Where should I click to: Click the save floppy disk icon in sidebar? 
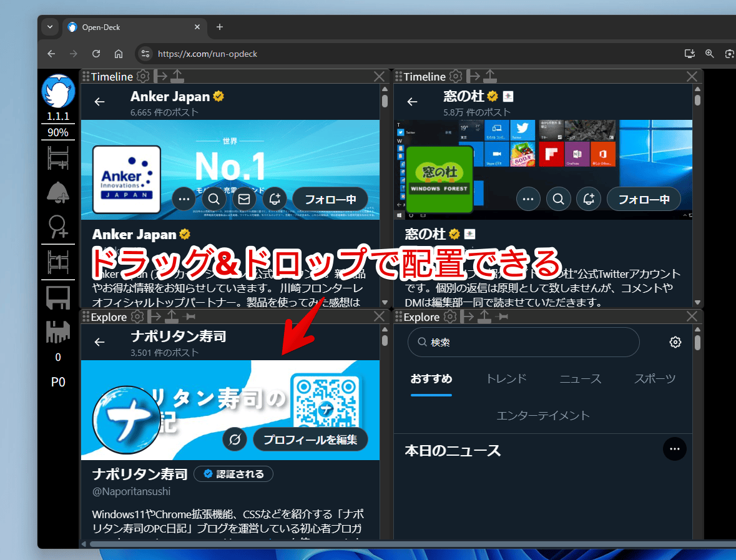[57, 298]
